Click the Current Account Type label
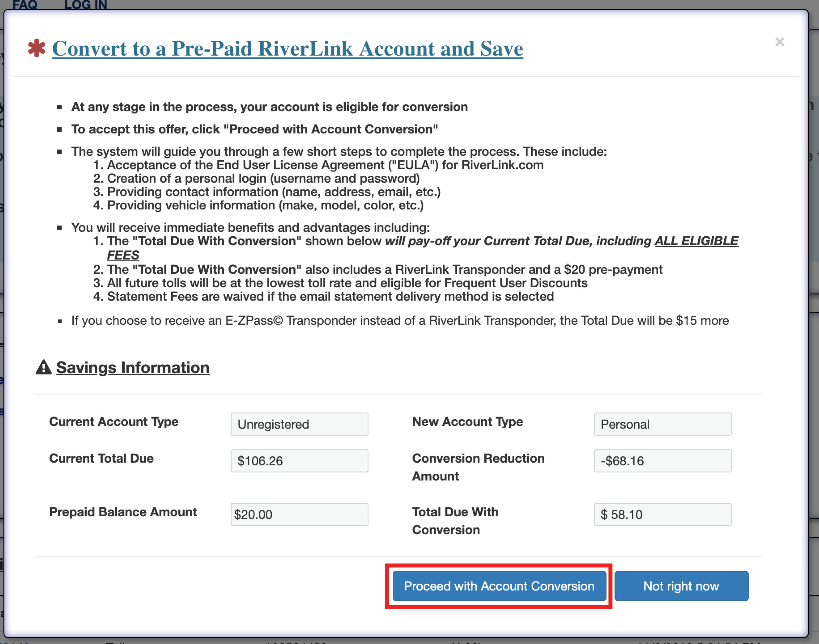Viewport: 819px width, 644px height. (114, 422)
